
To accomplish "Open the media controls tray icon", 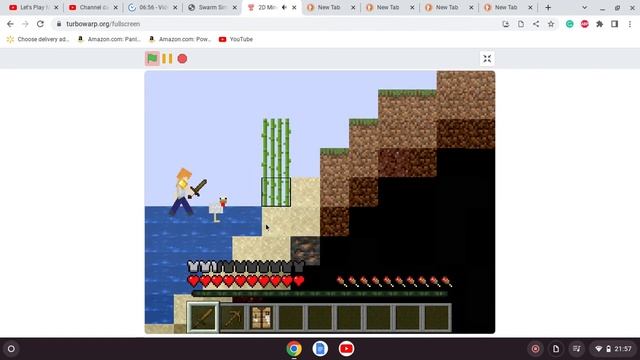I will pyautogui.click(x=576, y=349).
